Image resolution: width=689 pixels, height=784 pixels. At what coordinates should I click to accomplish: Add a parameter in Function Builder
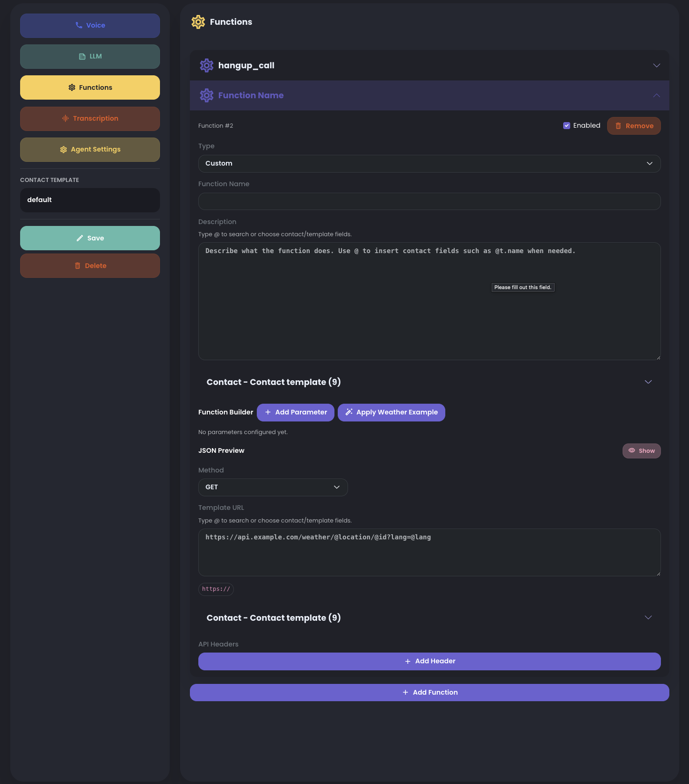(x=296, y=413)
